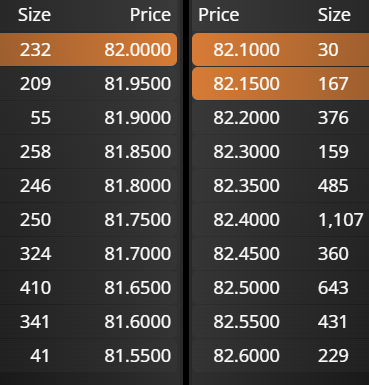369x385 pixels.
Task: Select bid price 81.7000
Action: click(x=138, y=254)
